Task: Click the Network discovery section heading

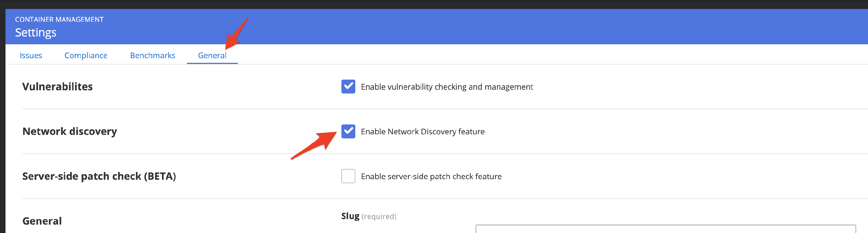Action: coord(69,131)
